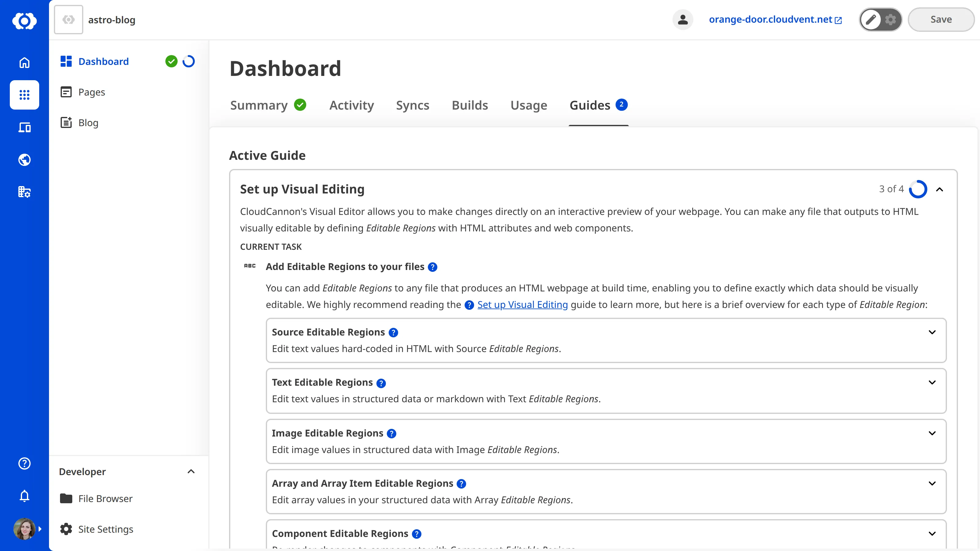Screen dimensions: 980x551
Task: Click help icon beside Source Editable Regions
Action: pyautogui.click(x=393, y=333)
